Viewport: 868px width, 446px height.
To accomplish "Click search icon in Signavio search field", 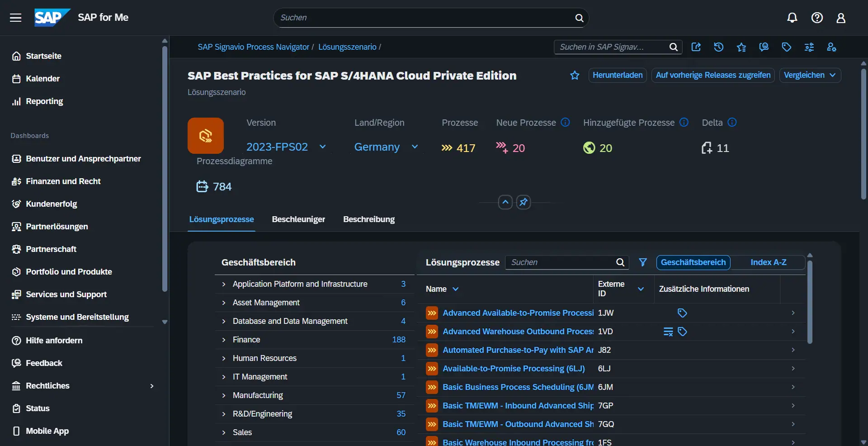I will 673,47.
